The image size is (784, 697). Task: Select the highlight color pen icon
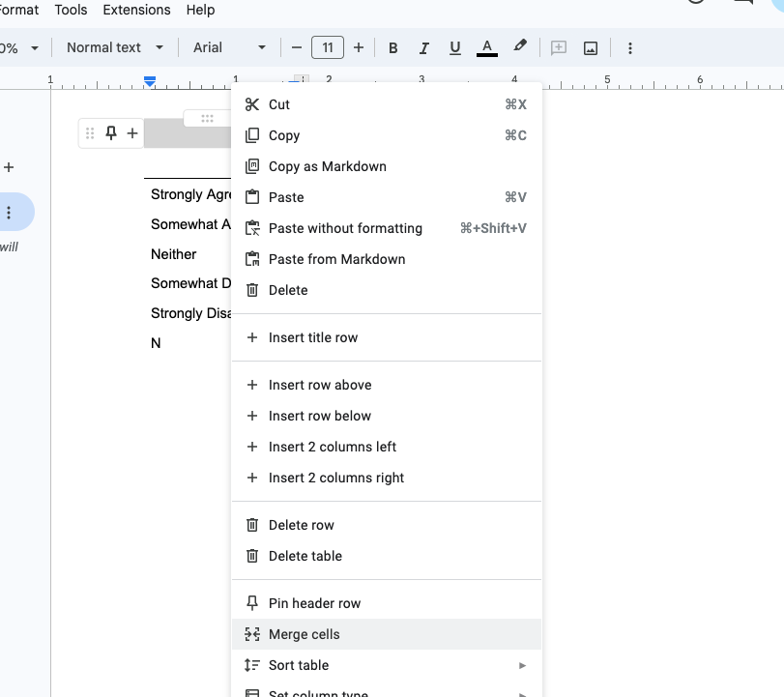click(520, 46)
